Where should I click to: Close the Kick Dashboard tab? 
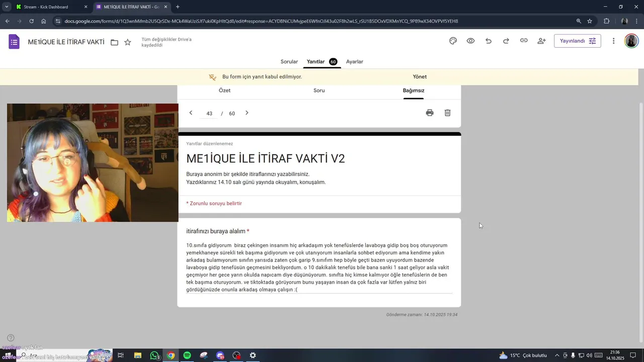click(86, 7)
